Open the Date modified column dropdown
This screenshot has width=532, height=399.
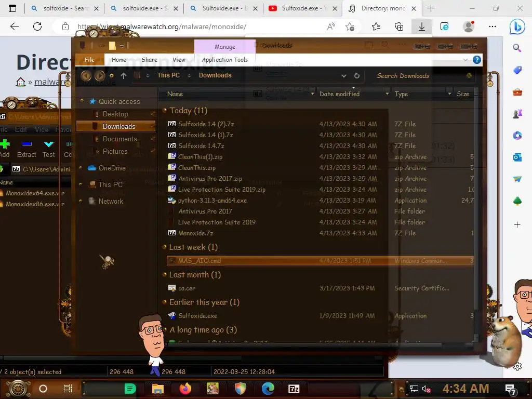[387, 94]
